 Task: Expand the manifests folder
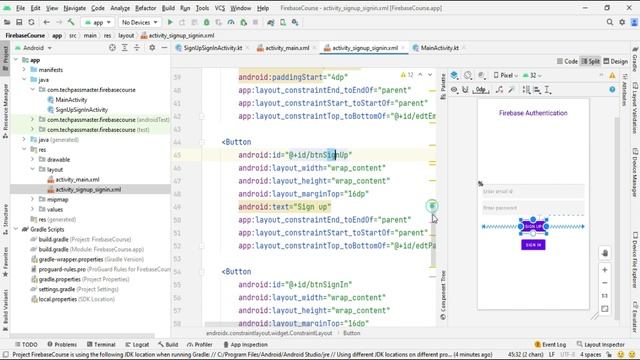pos(24,70)
